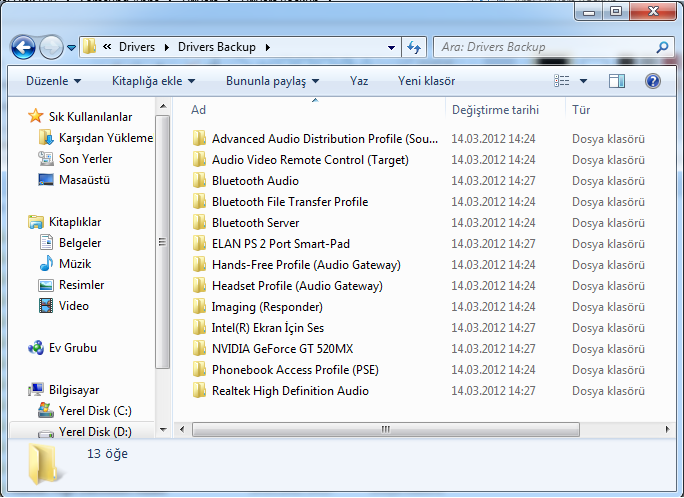
Task: Click the file list horizontal scrollbar thumb
Action: (386, 430)
